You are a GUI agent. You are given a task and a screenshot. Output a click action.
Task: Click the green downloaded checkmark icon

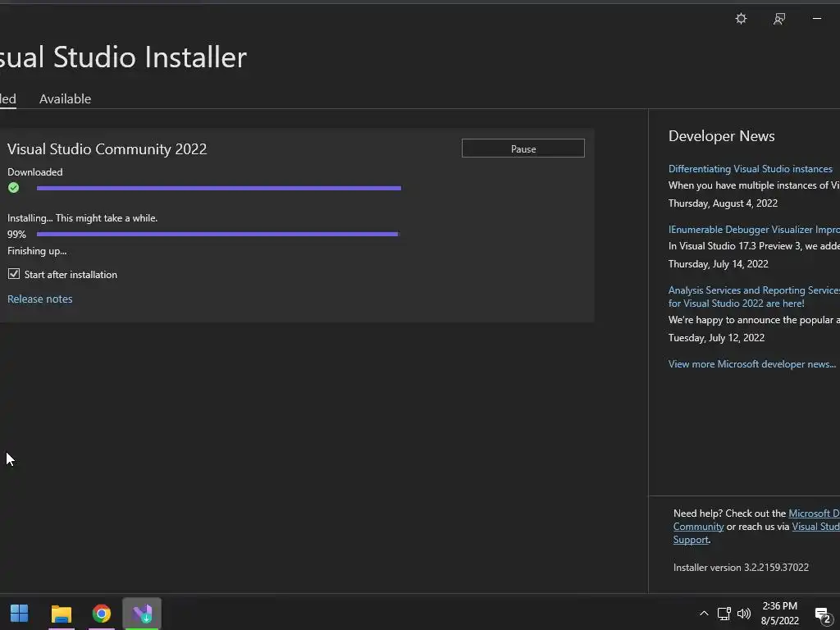[13, 188]
